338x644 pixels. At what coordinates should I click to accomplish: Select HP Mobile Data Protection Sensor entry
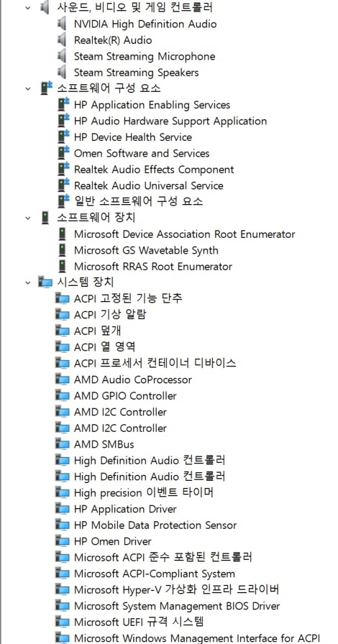point(155,525)
